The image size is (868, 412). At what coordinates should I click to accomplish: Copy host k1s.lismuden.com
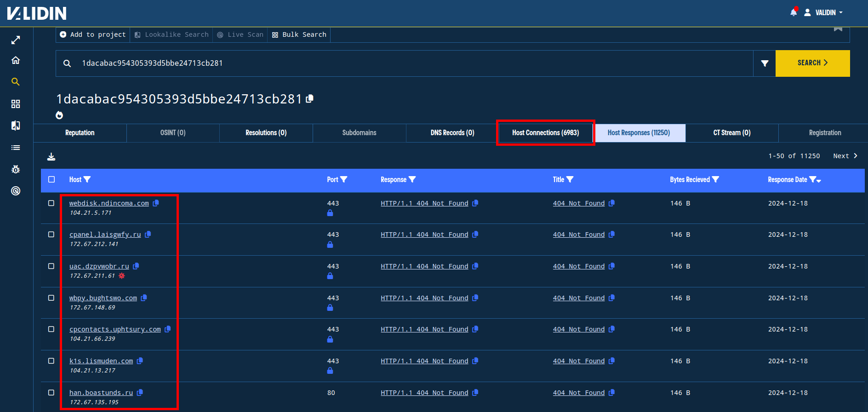point(140,360)
